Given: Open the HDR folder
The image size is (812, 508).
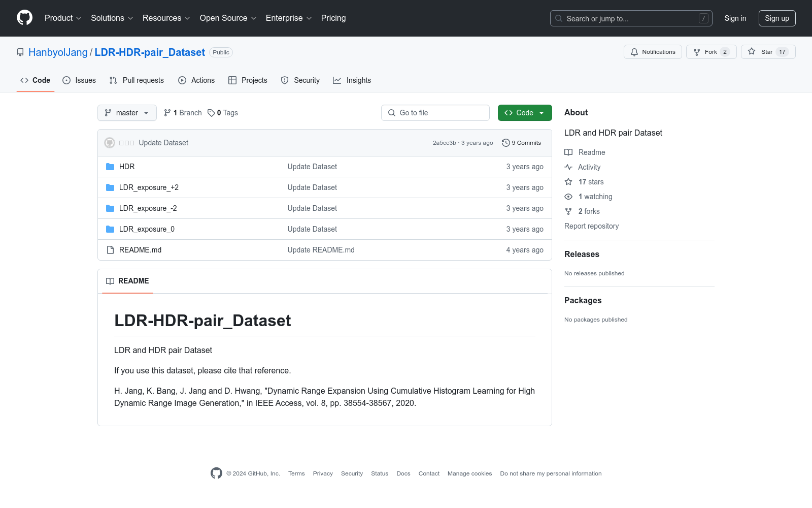Looking at the screenshot, I should click(x=127, y=167).
